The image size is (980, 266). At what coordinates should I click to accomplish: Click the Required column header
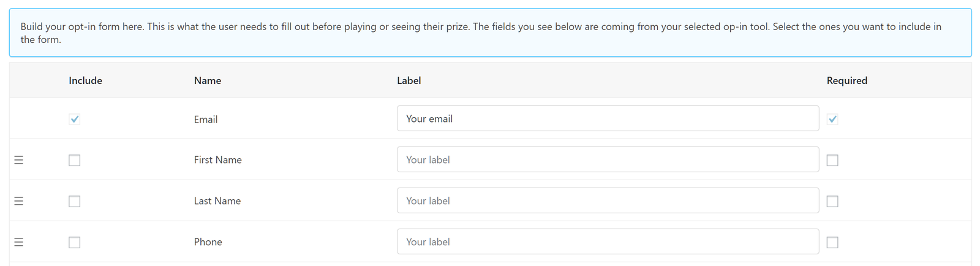(847, 80)
